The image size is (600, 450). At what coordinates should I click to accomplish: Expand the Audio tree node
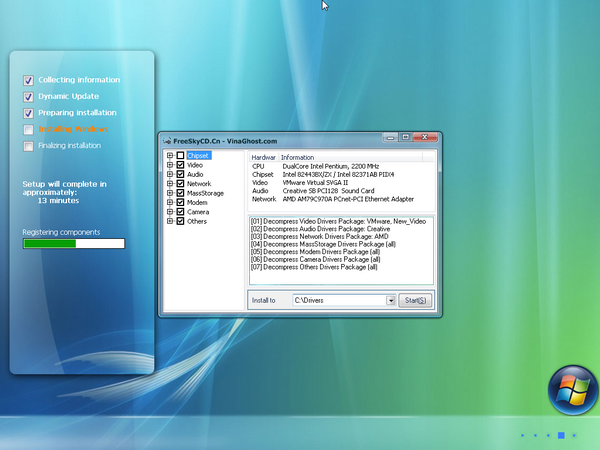click(170, 174)
